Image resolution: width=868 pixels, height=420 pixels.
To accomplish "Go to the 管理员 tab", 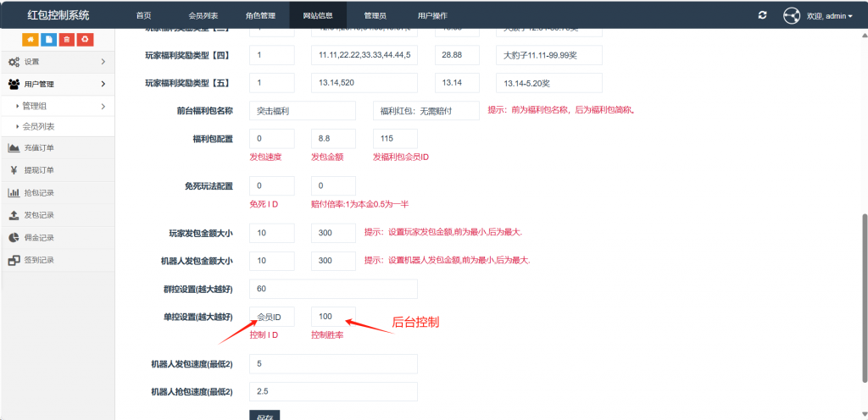I will click(x=376, y=15).
